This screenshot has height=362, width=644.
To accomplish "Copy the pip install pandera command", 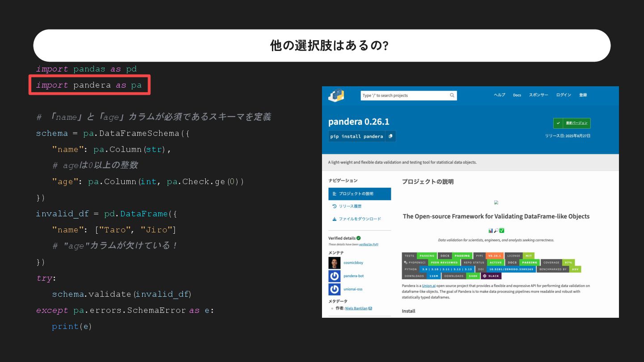I will (x=390, y=136).
